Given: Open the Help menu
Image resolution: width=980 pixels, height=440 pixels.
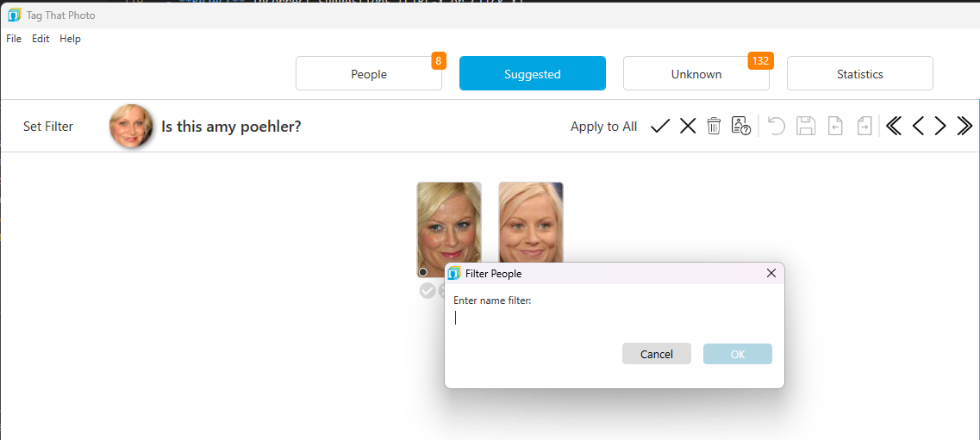Looking at the screenshot, I should 70,39.
